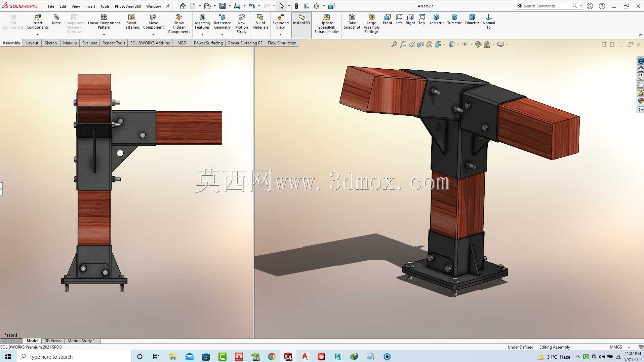644x362 pixels.
Task: Click Insert Components tool
Action: click(x=37, y=22)
